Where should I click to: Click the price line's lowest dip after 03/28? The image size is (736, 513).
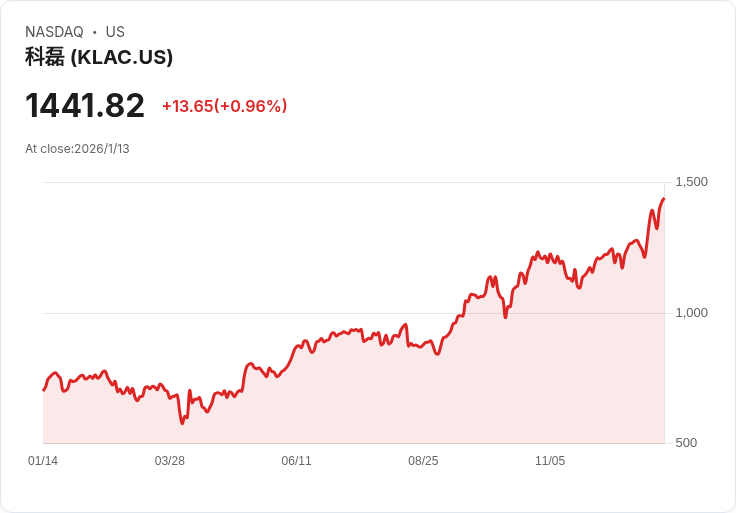(x=182, y=423)
